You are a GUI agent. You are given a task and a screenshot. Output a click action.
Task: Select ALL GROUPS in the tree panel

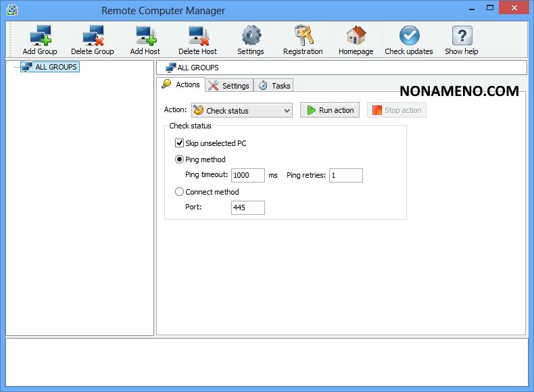pyautogui.click(x=56, y=67)
